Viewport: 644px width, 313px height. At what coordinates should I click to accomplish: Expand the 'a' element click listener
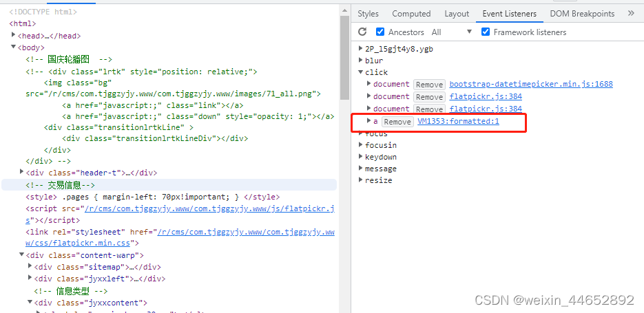click(x=368, y=121)
